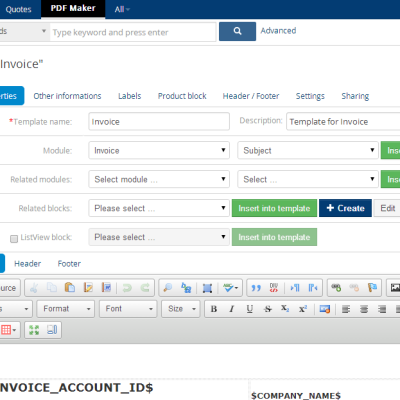Open the Other informations tab
Screen dimensions: 400x400
pos(67,96)
